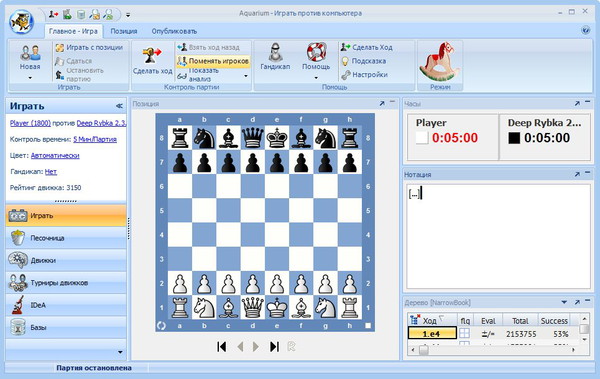Click the Подсказка hint lightbulb

pyautogui.click(x=364, y=61)
